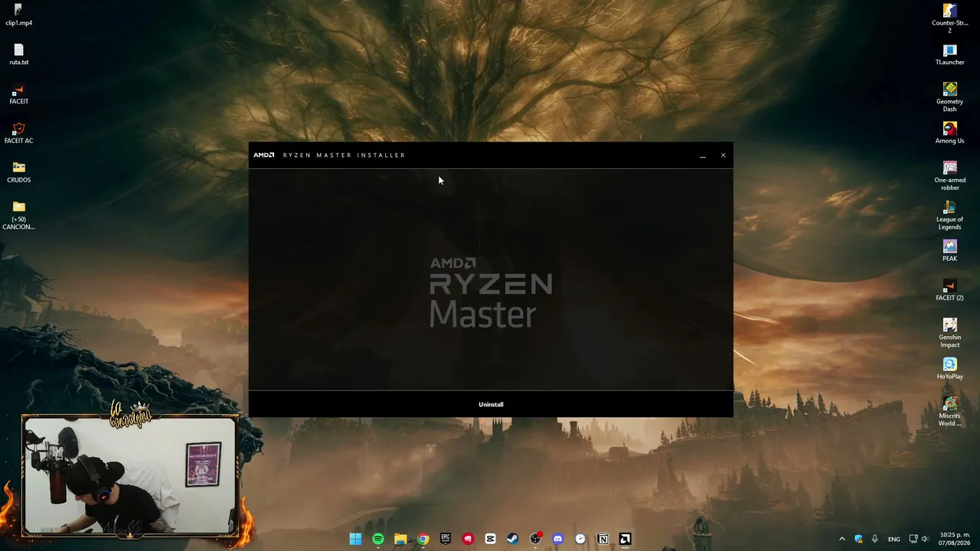The width and height of the screenshot is (980, 551).
Task: Open the Windows Security tray icon
Action: pyautogui.click(x=858, y=539)
